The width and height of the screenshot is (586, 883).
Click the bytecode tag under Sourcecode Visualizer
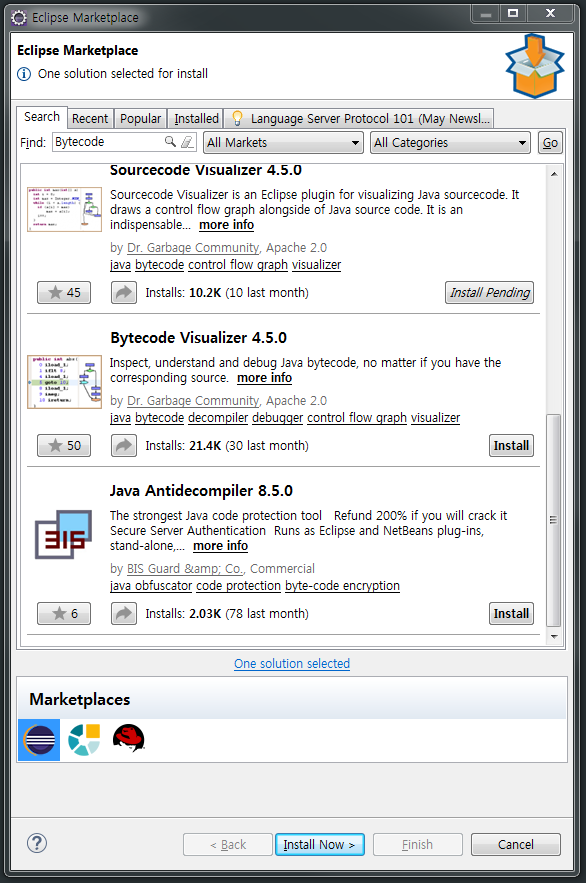159,265
